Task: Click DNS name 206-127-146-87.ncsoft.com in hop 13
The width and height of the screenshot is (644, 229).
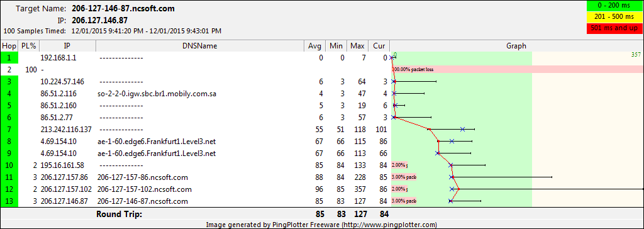Action: pos(143,201)
